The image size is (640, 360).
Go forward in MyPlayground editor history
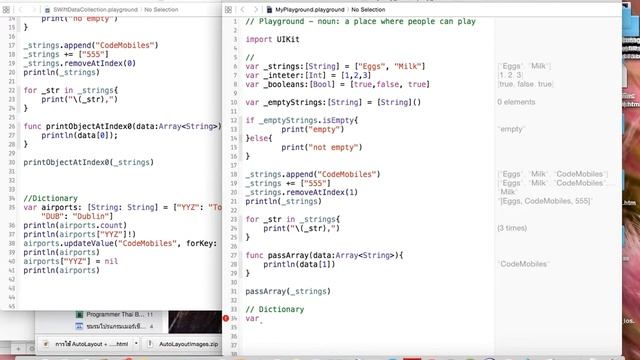pos(256,9)
